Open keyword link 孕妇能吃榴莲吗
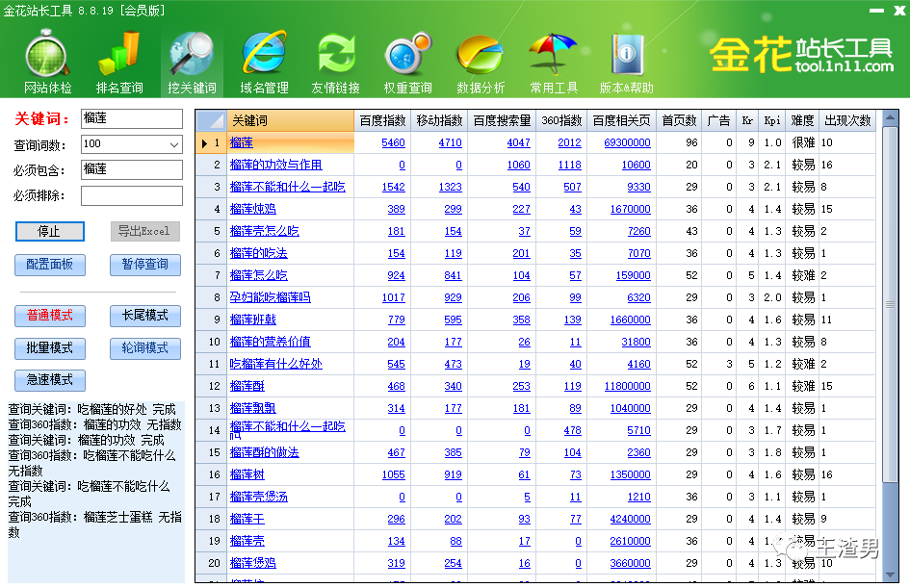Screen dimensions: 910x588 tap(270, 297)
